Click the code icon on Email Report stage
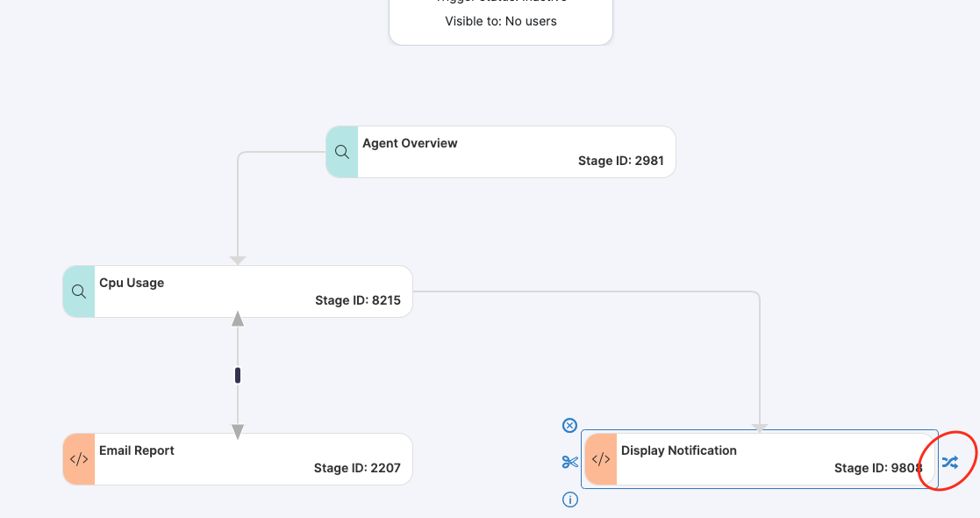The height and width of the screenshot is (518, 980). (x=78, y=458)
